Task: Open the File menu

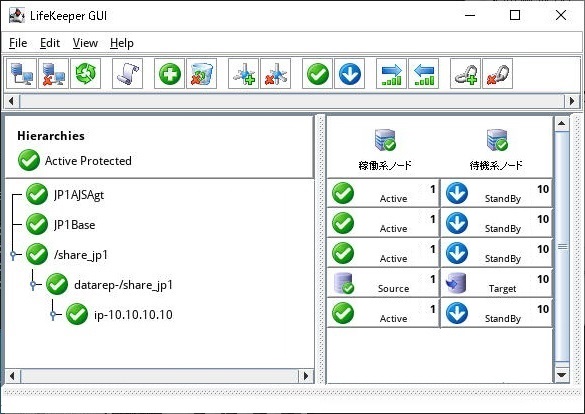Action: tap(18, 43)
